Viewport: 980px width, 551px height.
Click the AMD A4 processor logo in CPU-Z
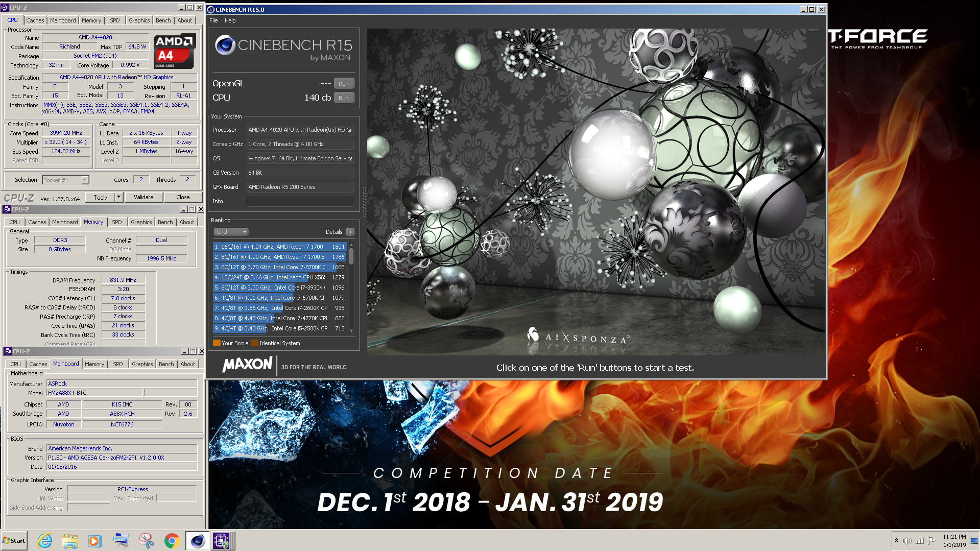174,51
